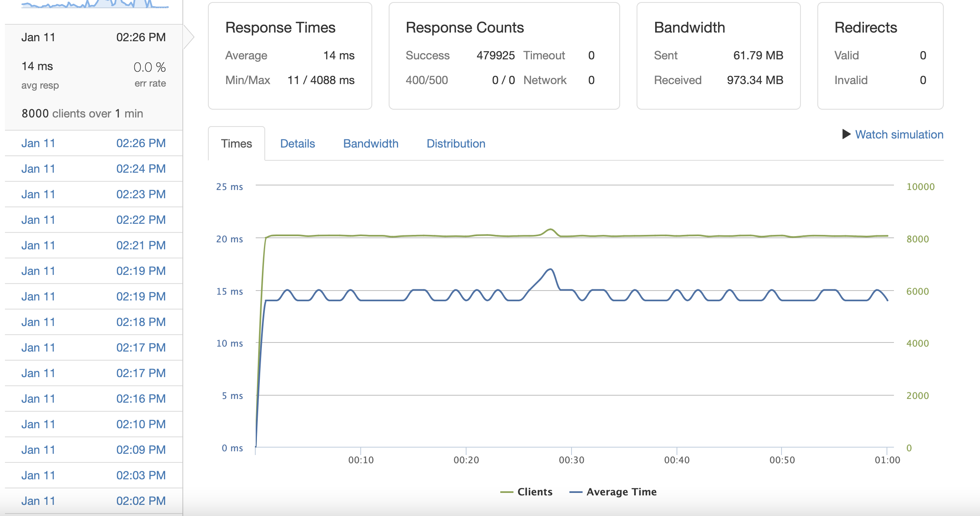
Task: Switch to the Bandwidth tab
Action: [x=371, y=143]
